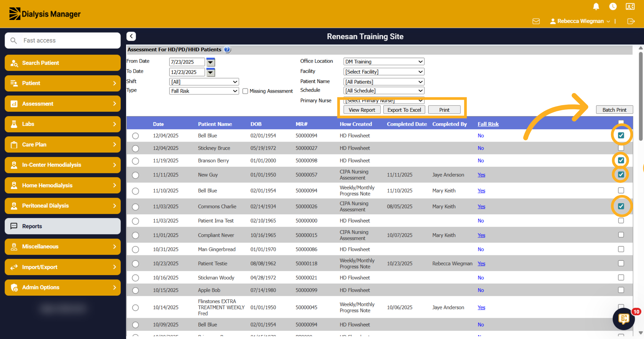Open the Yes fall risk link for New Guy
Viewport: 644px width, 339px height.
point(481,175)
